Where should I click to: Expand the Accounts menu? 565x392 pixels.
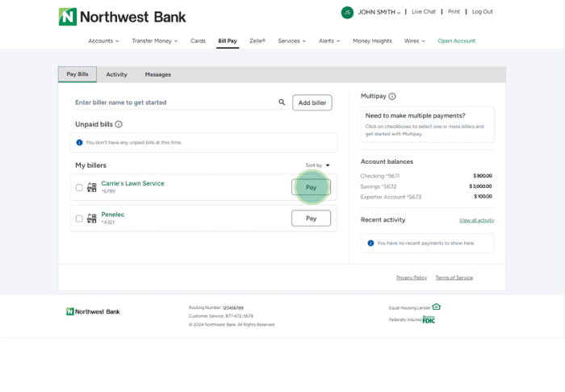click(x=103, y=40)
